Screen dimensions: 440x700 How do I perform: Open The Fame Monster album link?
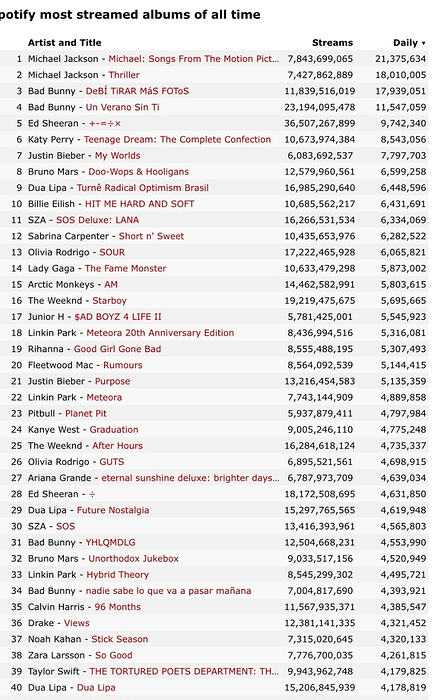coord(125,268)
